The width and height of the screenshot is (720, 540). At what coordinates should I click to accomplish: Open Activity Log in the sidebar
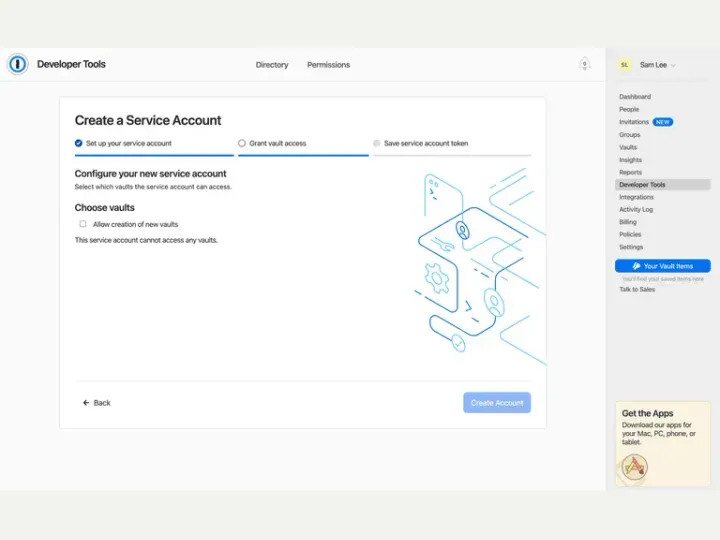(636, 209)
